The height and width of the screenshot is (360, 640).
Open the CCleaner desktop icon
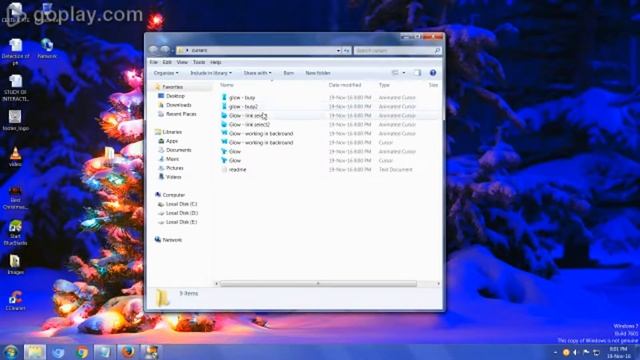pyautogui.click(x=16, y=300)
